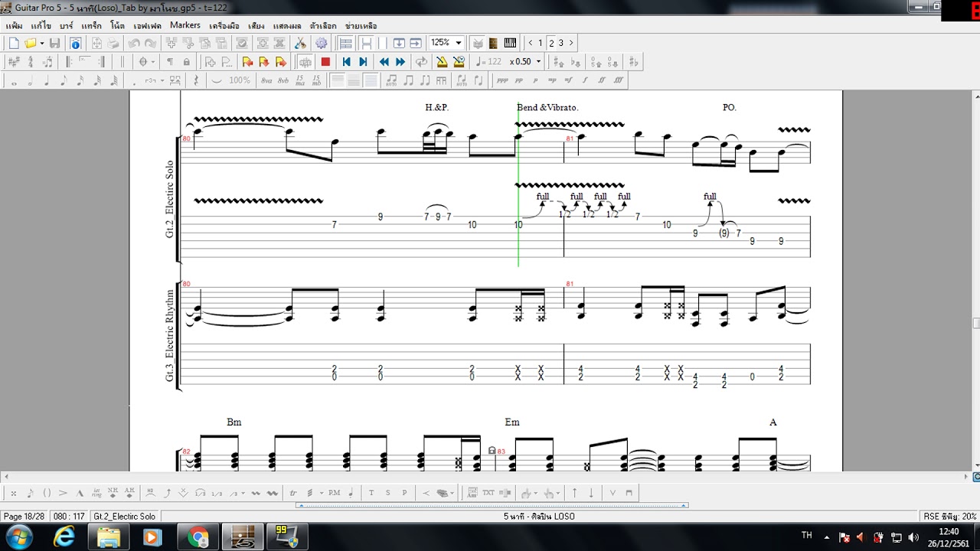Select the eighth note duration

[64, 80]
